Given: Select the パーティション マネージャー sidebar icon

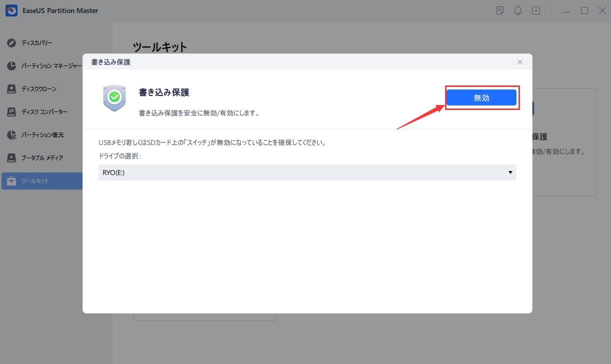Looking at the screenshot, I should (11, 66).
